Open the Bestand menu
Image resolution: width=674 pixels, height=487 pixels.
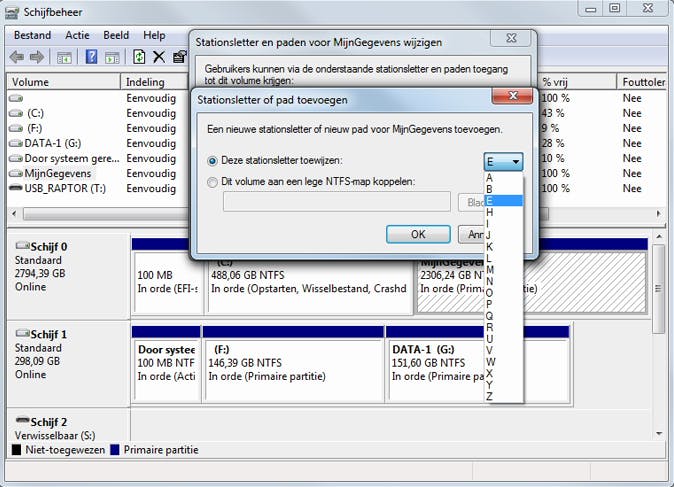coord(32,35)
